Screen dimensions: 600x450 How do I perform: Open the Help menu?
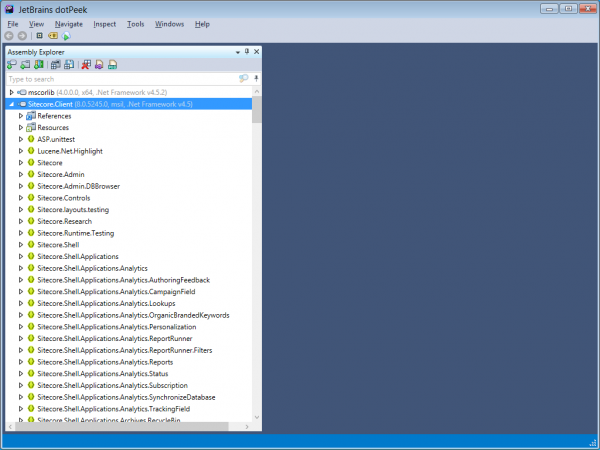(202, 24)
